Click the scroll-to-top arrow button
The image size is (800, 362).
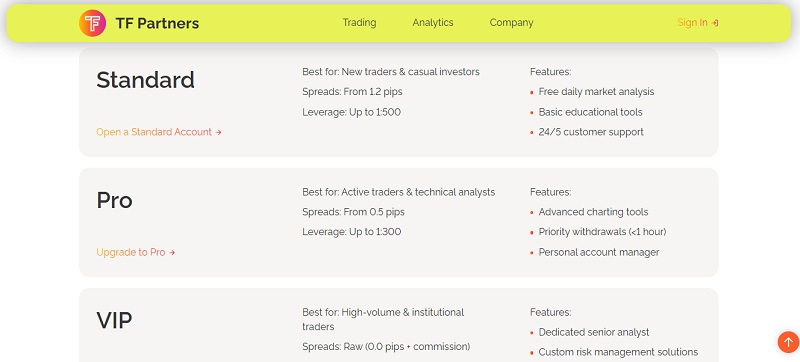788,342
